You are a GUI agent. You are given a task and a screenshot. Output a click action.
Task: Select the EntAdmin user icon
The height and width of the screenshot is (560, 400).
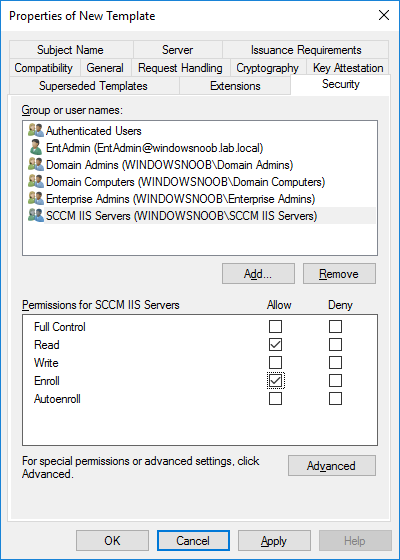[36, 148]
